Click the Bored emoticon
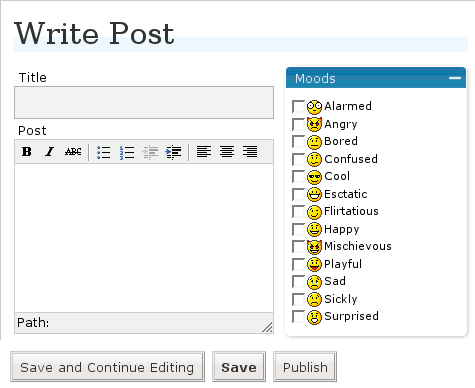Viewport: 475px width, 388px height. [x=314, y=142]
